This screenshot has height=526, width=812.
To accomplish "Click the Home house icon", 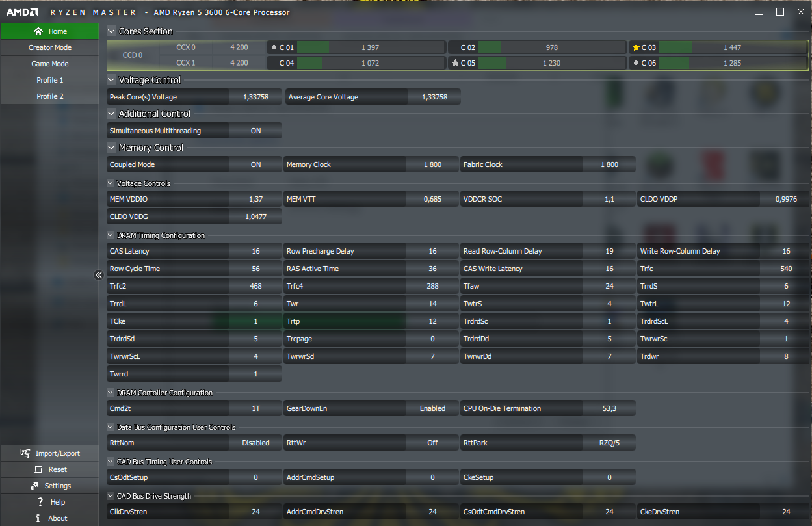I will pyautogui.click(x=38, y=31).
